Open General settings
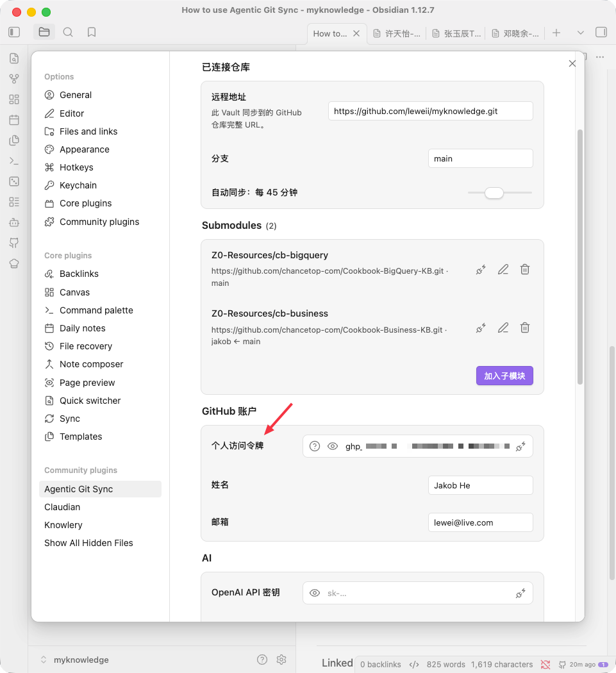 [x=100, y=95]
